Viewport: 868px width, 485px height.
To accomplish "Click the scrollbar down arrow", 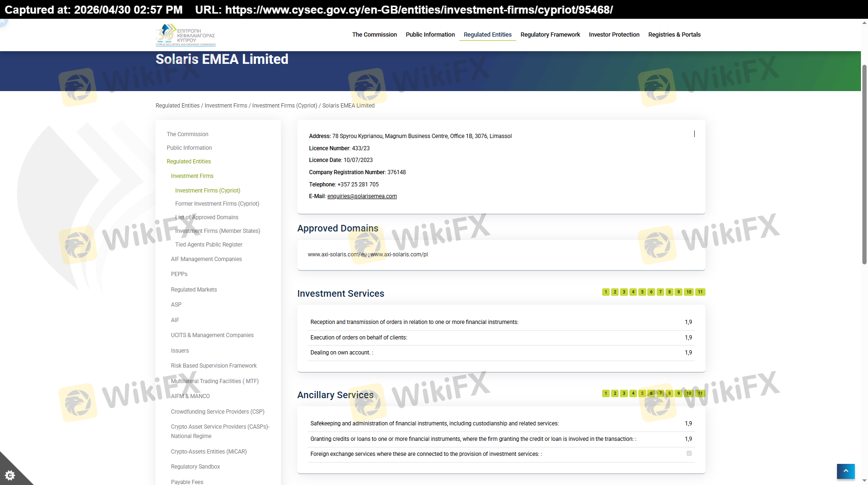I will [864, 481].
